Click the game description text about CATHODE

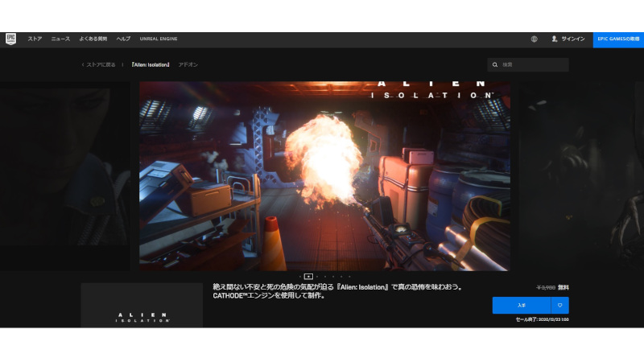tap(337, 291)
